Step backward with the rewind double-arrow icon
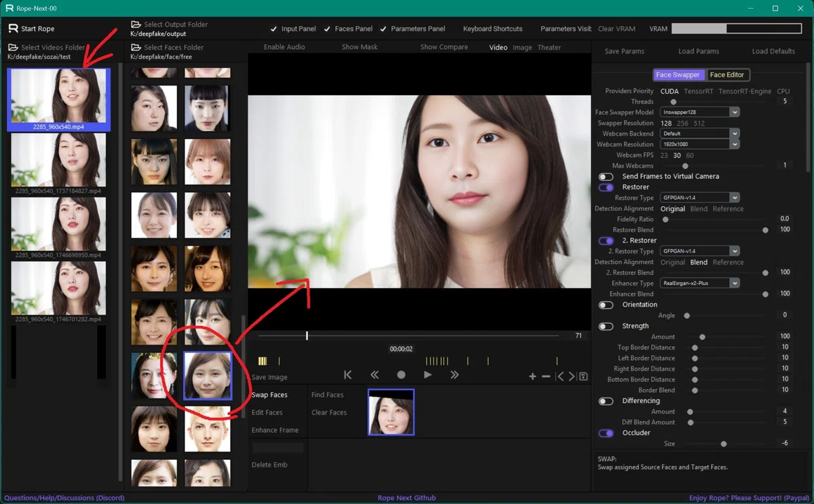Screen dimensions: 814x504 coord(374,374)
